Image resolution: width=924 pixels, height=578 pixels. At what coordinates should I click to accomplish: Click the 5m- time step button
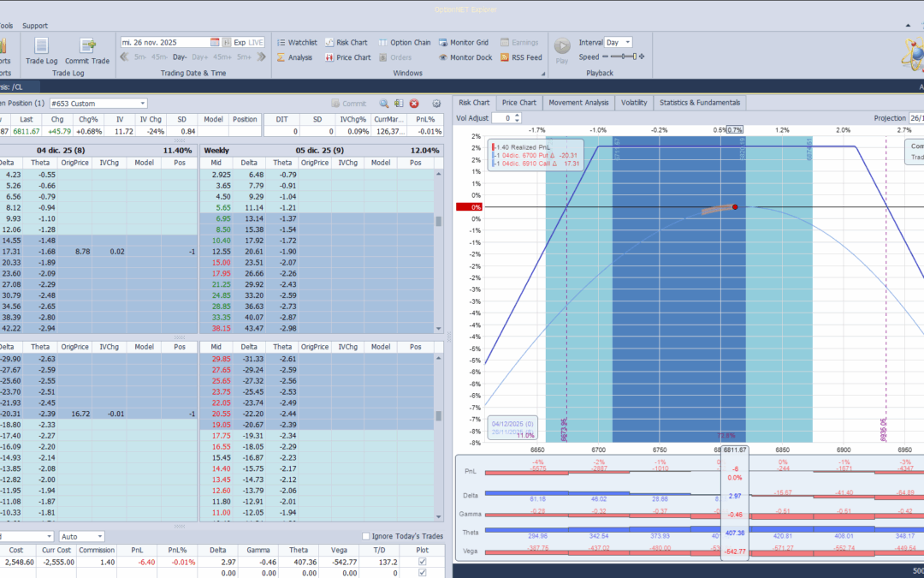(140, 57)
